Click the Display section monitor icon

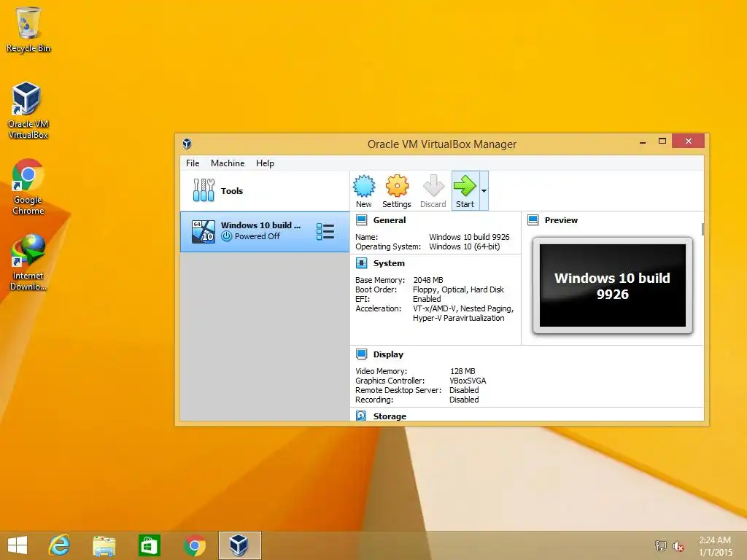[362, 354]
